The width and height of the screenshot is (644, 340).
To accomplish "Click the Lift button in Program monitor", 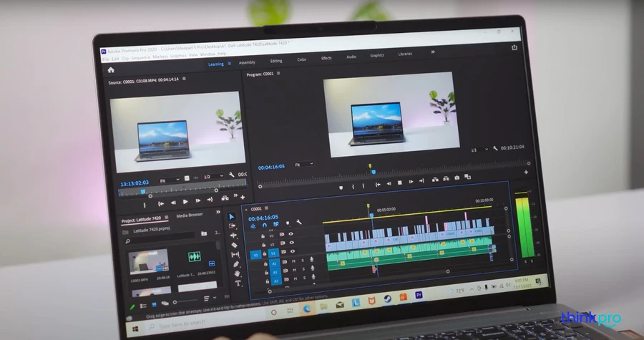I will click(x=435, y=179).
